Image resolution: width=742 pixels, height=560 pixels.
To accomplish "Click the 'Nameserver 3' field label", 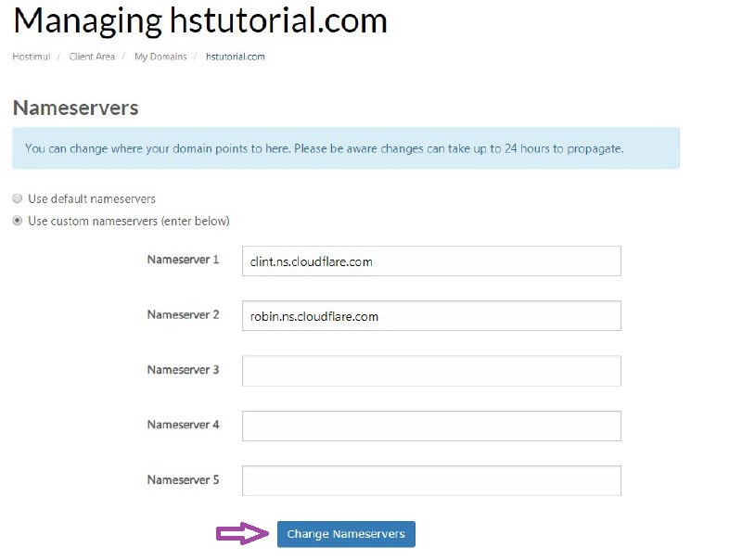I will coord(183,370).
